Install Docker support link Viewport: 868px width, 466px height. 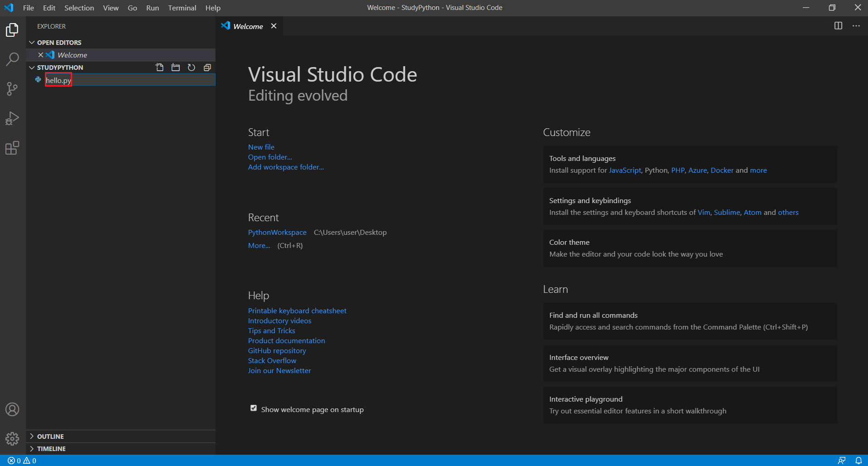pyautogui.click(x=722, y=170)
